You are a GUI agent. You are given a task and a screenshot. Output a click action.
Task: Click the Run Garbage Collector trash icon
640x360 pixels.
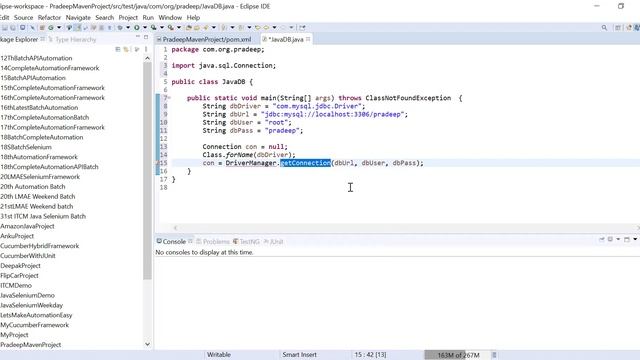[494, 355]
